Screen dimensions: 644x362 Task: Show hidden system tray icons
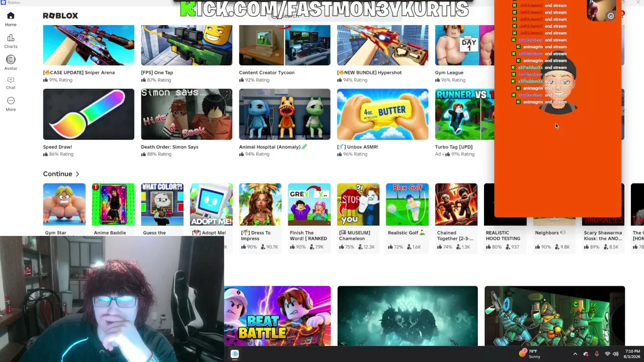575,354
